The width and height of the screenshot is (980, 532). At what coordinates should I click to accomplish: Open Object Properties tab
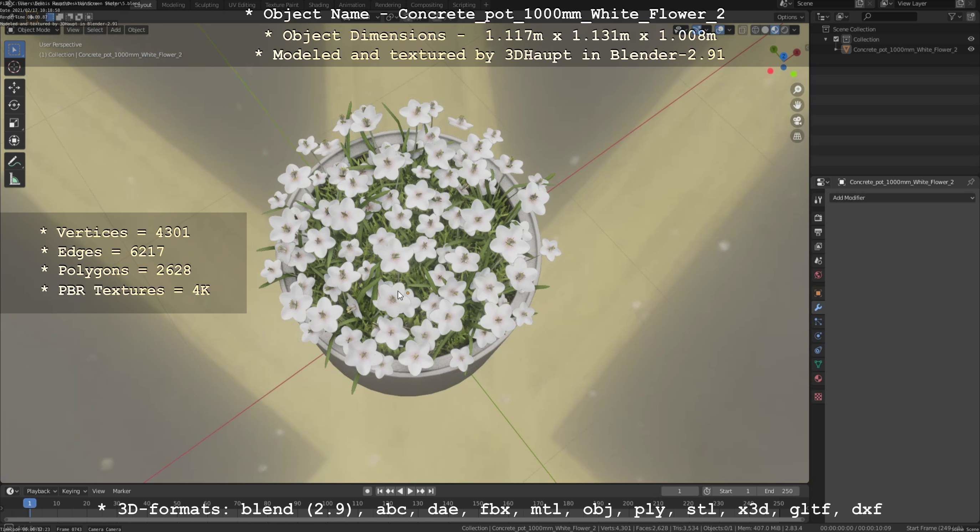[818, 293]
